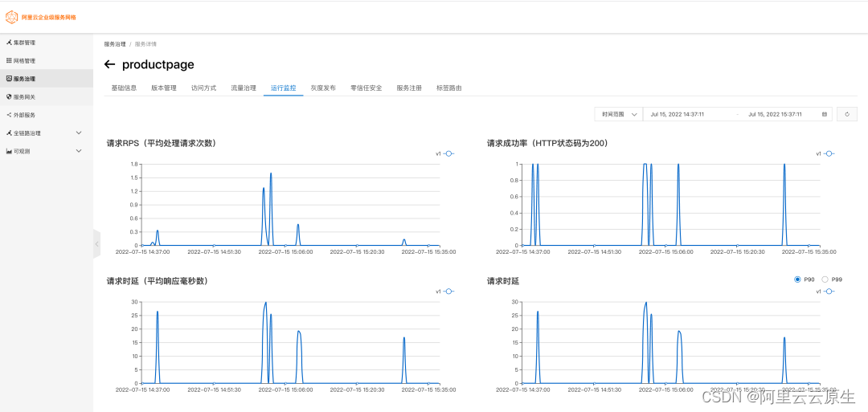The width and height of the screenshot is (868, 412).
Task: Collapse the sidebar with the side handle
Action: [x=97, y=244]
